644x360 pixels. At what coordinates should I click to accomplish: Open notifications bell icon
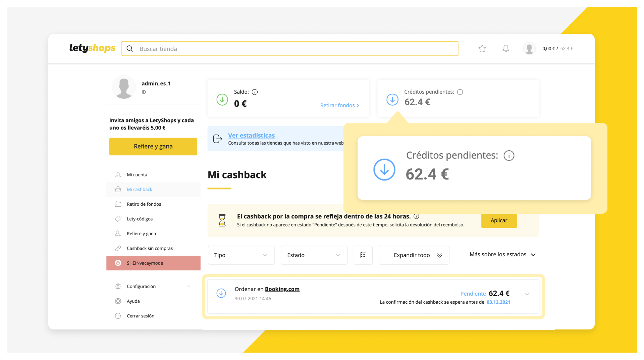pyautogui.click(x=506, y=49)
